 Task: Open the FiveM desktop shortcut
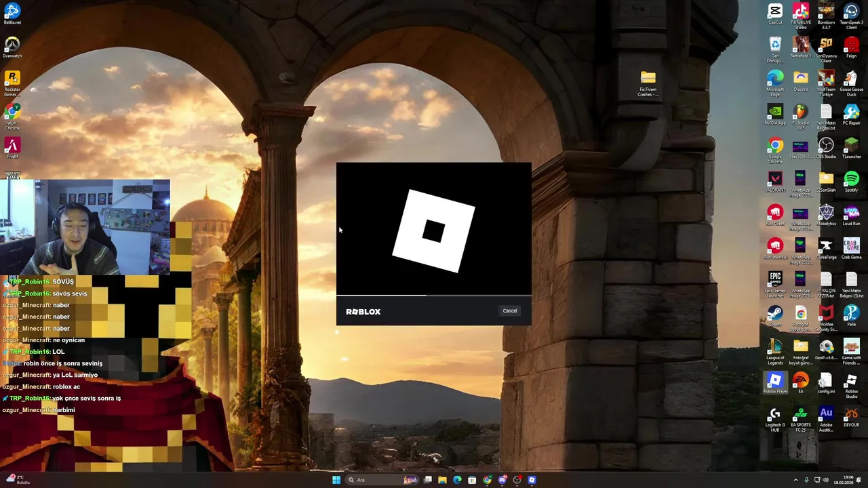[12, 148]
